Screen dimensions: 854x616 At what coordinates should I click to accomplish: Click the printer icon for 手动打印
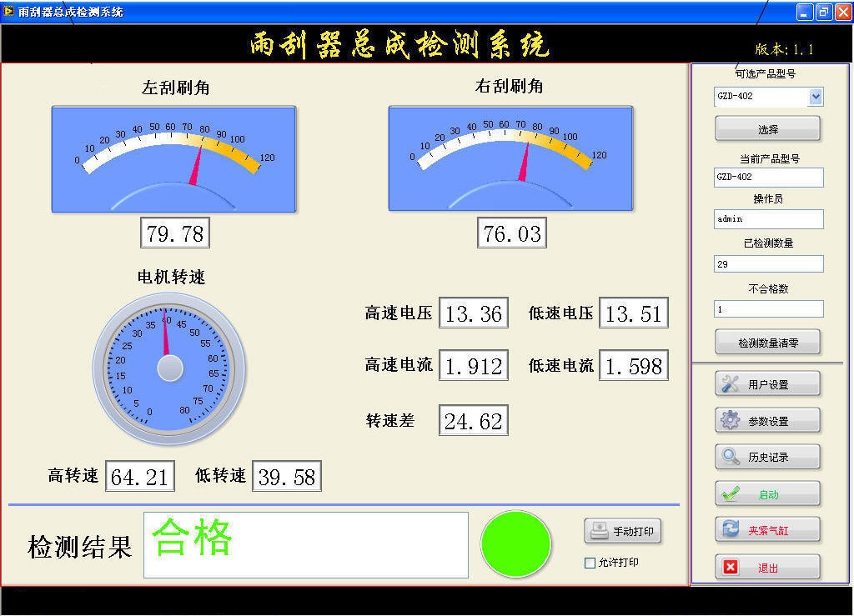tap(599, 531)
